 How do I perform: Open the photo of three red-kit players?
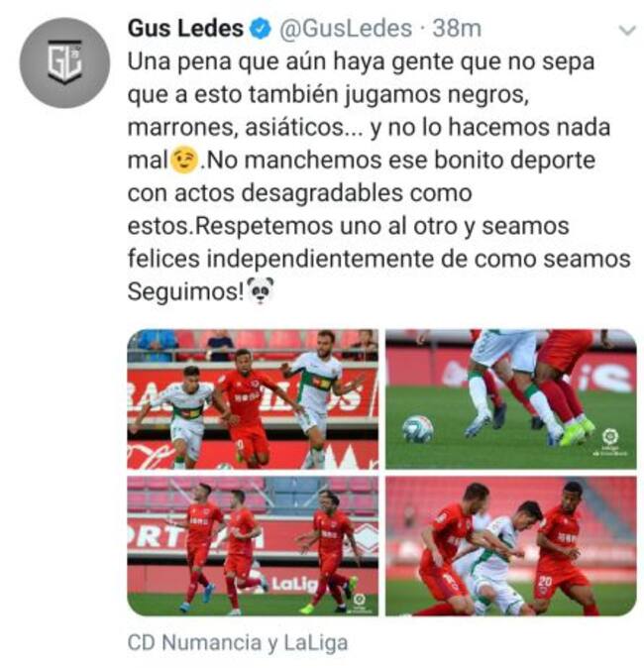[253, 546]
